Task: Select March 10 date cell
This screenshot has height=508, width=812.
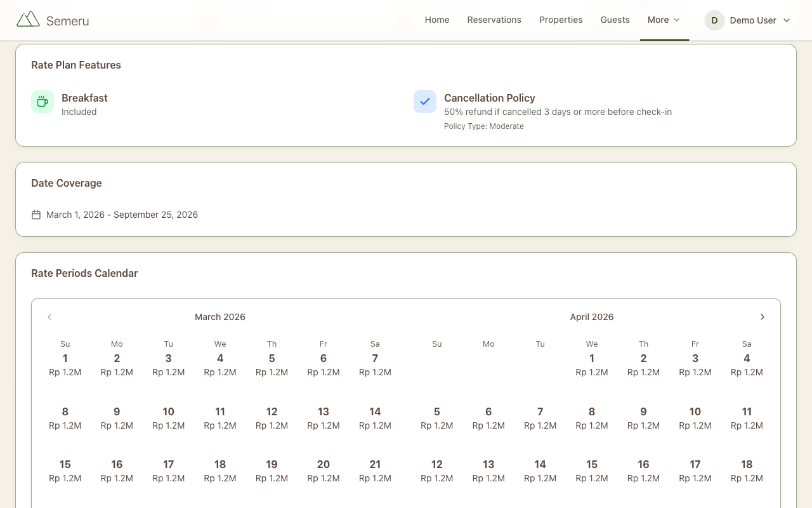Action: coord(169,418)
